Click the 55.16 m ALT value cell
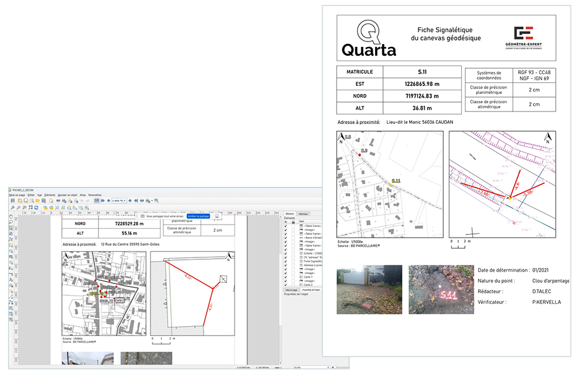The height and width of the screenshot is (375, 588). (129, 233)
